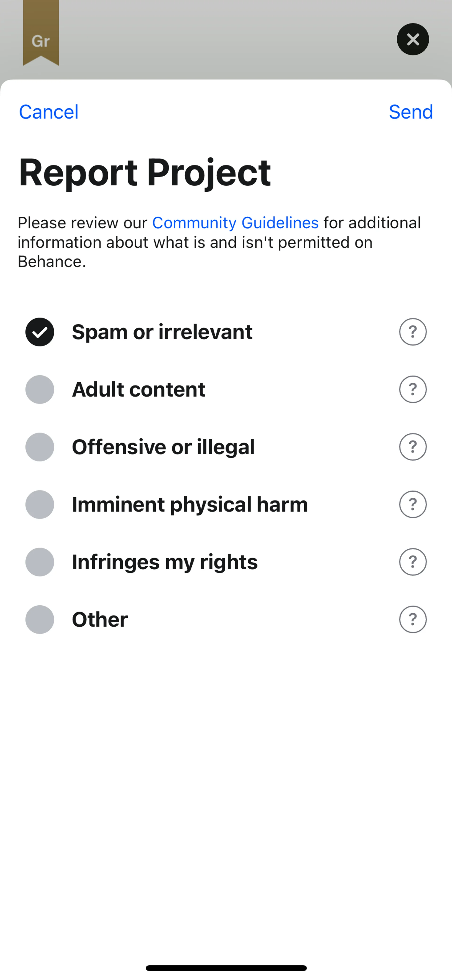Show help for Imminent physical harm
Image resolution: width=452 pixels, height=980 pixels.
coord(412,504)
